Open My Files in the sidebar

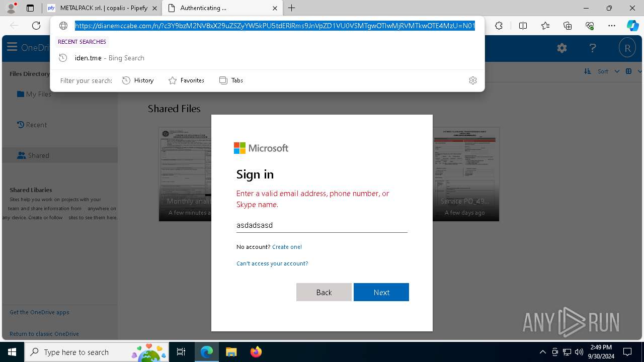point(34,94)
